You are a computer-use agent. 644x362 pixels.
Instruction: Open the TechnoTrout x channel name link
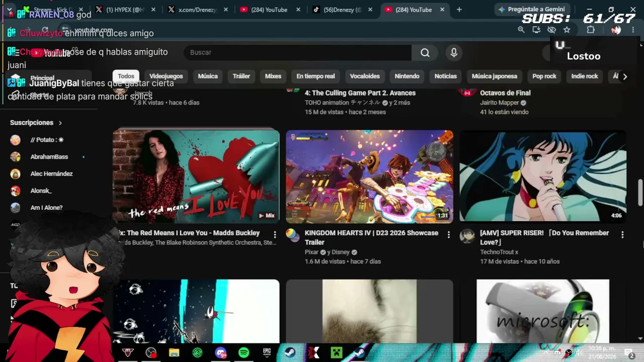499,252
